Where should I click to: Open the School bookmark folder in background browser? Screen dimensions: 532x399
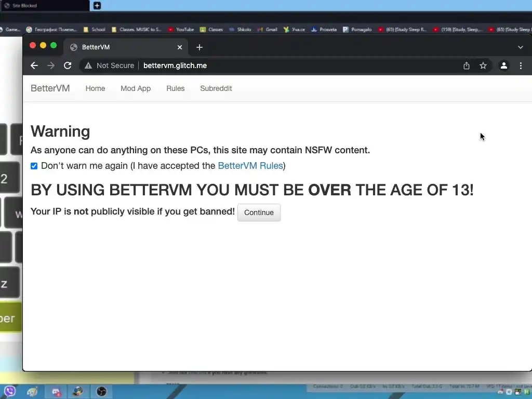[95, 30]
